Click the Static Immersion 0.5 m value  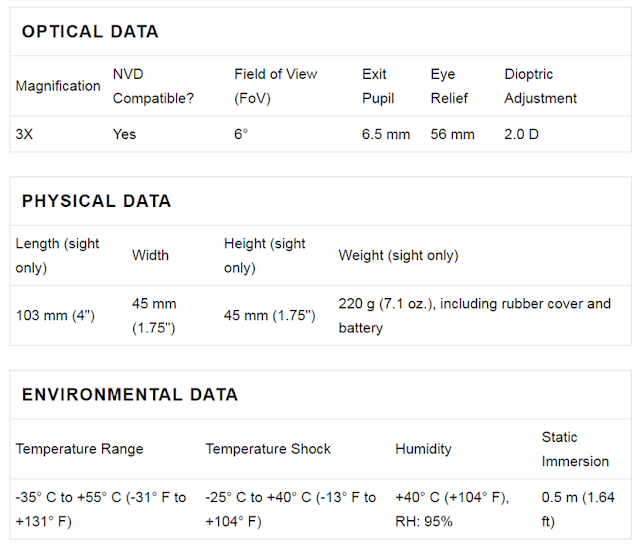pos(578,509)
